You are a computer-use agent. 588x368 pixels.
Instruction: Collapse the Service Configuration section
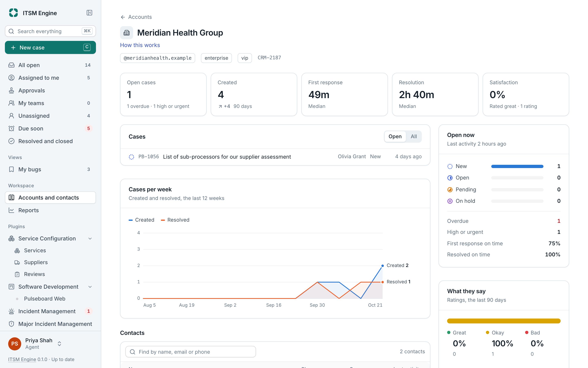pyautogui.click(x=90, y=239)
